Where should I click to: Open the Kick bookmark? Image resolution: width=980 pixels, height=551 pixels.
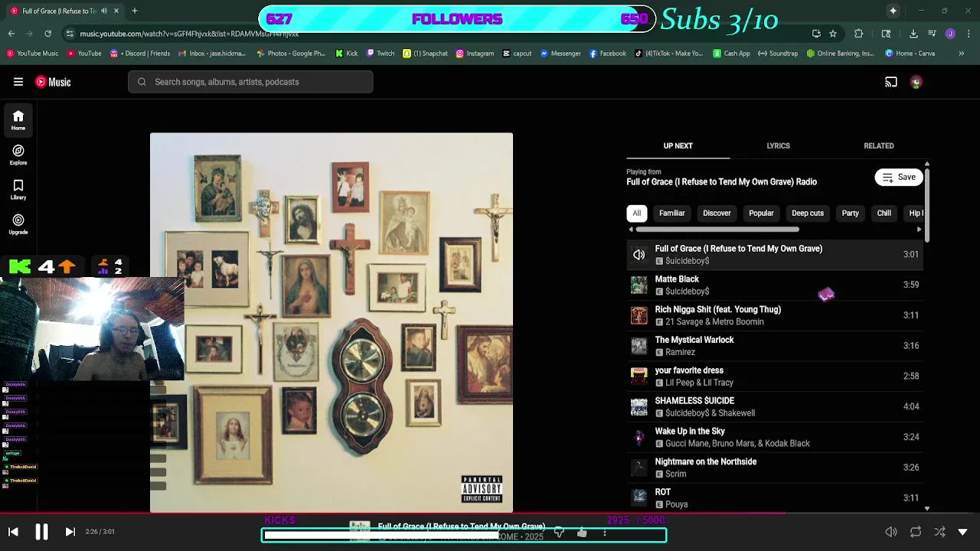pos(347,54)
